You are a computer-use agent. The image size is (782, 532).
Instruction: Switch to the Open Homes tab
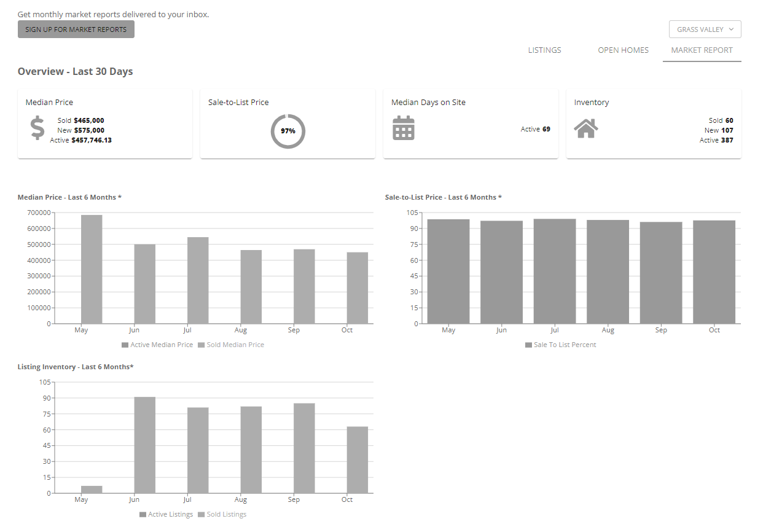(x=623, y=50)
